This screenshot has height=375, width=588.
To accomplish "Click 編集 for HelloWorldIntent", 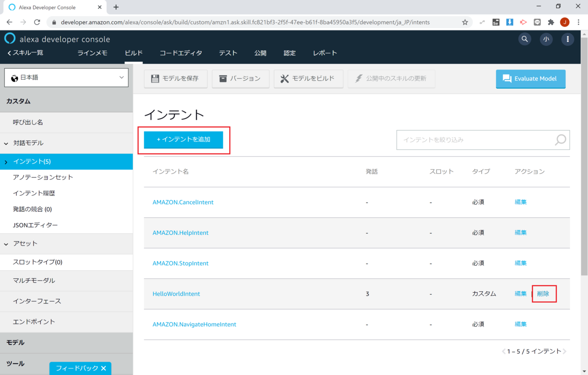I will tap(520, 294).
